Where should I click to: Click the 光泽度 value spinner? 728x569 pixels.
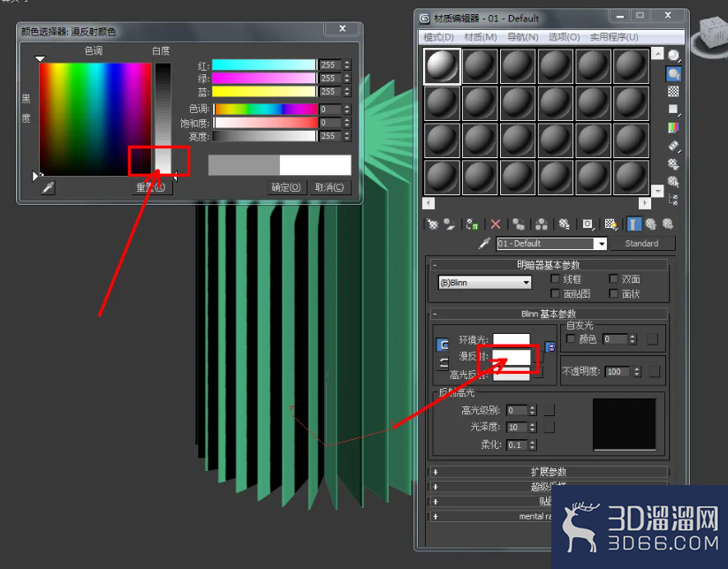pyautogui.click(x=533, y=428)
